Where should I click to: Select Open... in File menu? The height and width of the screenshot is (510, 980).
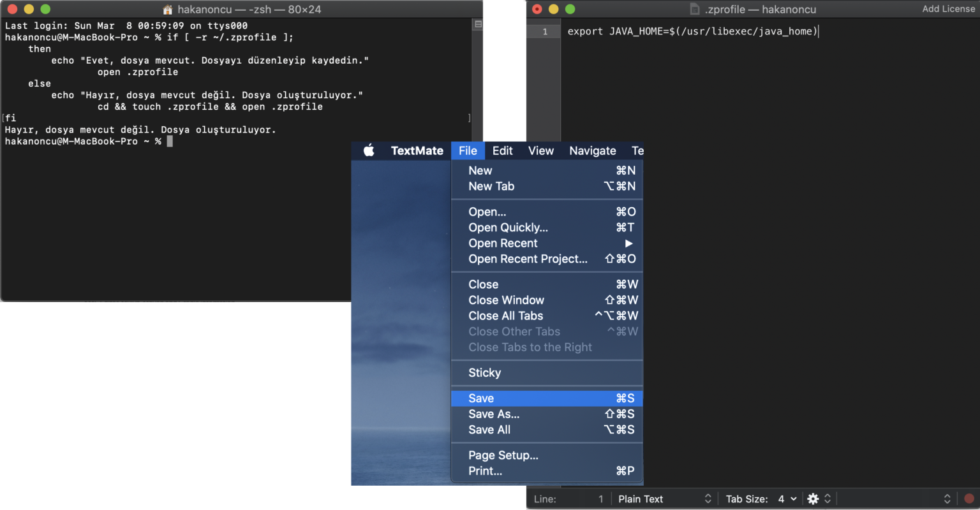(x=547, y=212)
